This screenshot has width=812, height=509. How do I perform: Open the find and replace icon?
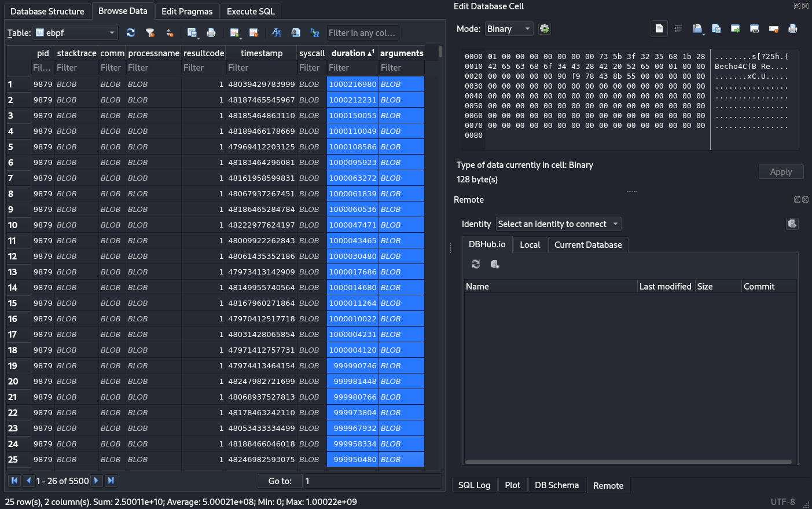315,32
